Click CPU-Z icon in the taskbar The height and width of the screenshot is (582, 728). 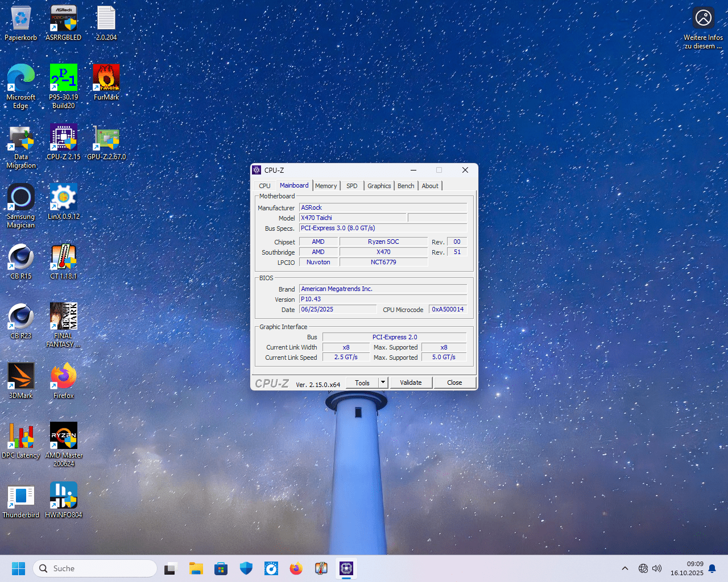[346, 568]
